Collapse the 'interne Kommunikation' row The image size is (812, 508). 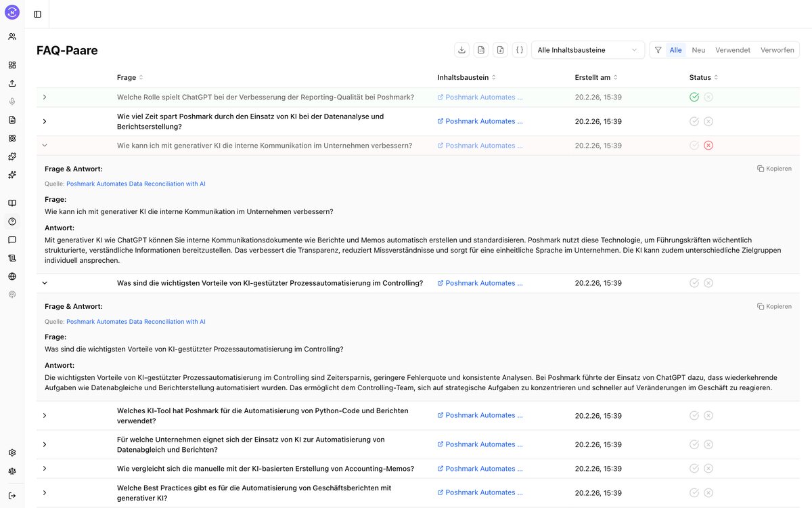pos(45,146)
